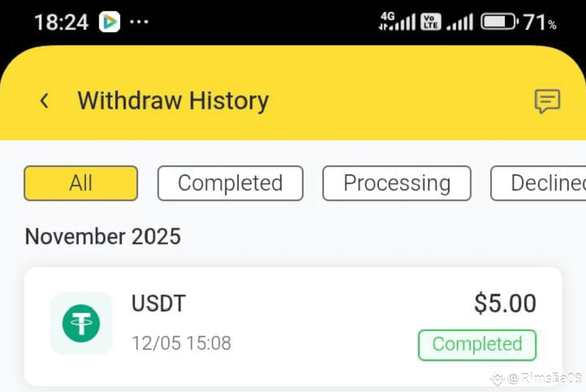
Task: Tap the back arrow in header
Action: (44, 101)
